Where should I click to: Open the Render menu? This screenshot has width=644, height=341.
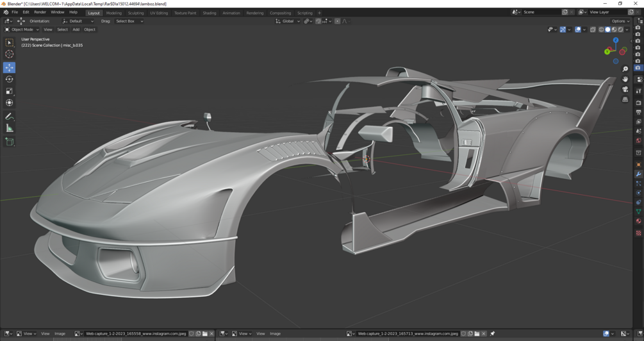click(40, 12)
